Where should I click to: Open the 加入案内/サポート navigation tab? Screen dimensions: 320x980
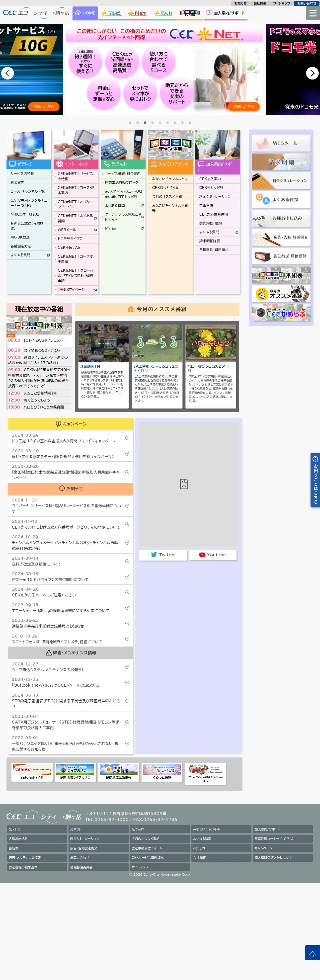(x=226, y=13)
